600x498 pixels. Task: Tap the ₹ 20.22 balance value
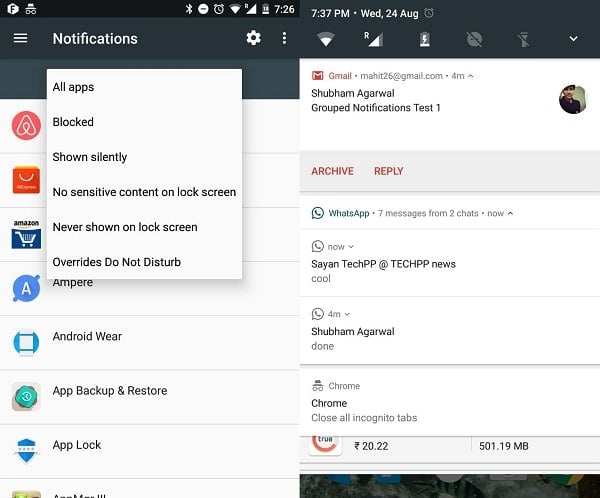click(x=371, y=446)
